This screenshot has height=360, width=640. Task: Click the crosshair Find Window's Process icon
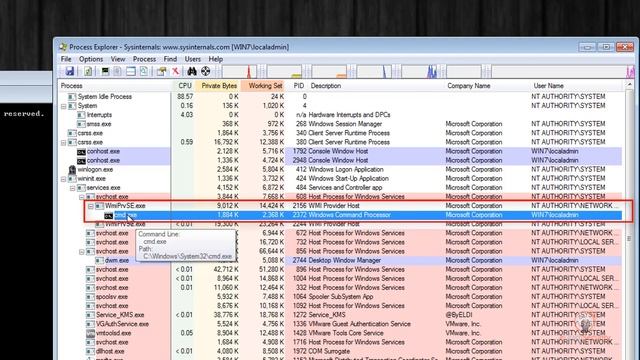click(205, 71)
